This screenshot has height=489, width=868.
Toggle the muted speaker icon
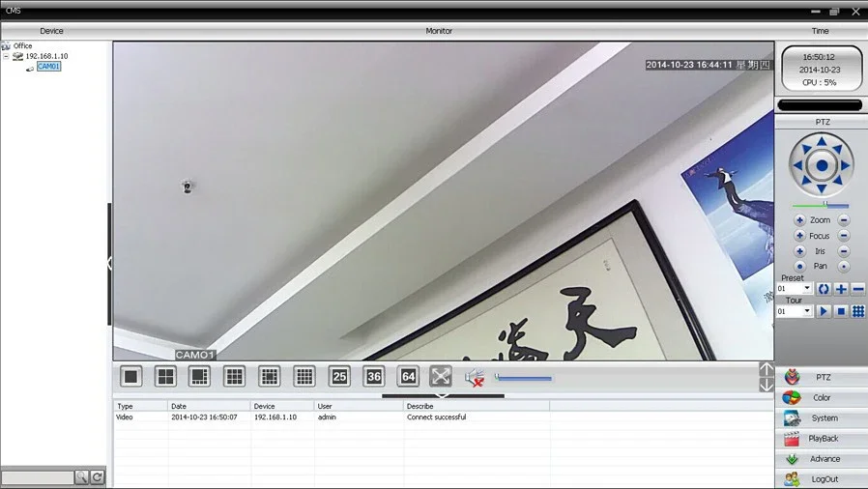[x=475, y=378]
